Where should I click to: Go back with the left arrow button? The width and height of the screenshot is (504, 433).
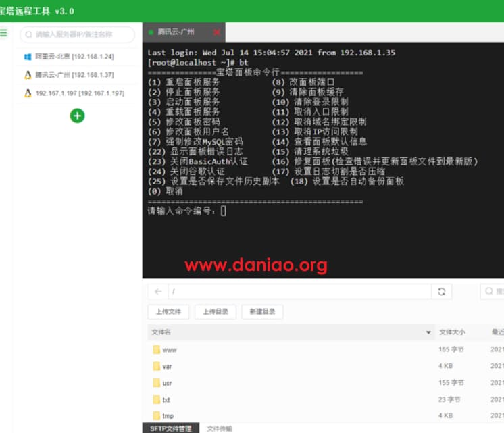coord(158,292)
